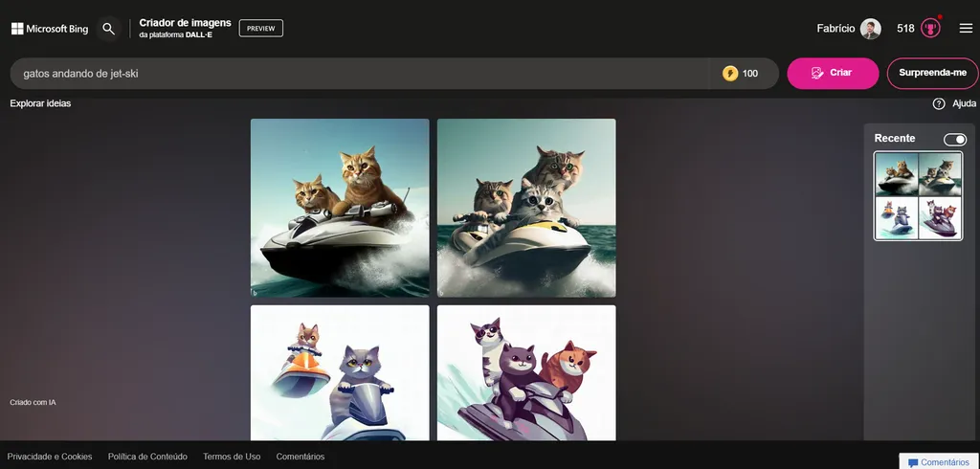Viewport: 980px width, 469px height.
Task: Click the PREVIEW badge
Action: pyautogui.click(x=260, y=29)
